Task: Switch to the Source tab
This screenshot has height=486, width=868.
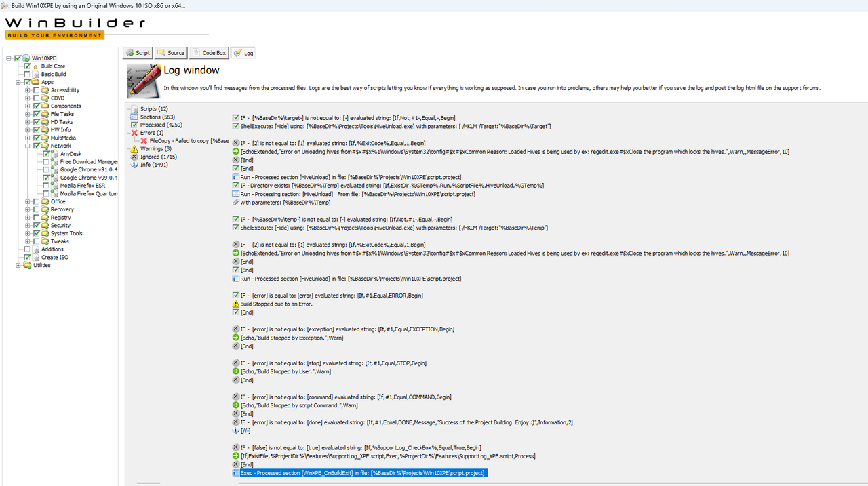Action: click(x=170, y=53)
